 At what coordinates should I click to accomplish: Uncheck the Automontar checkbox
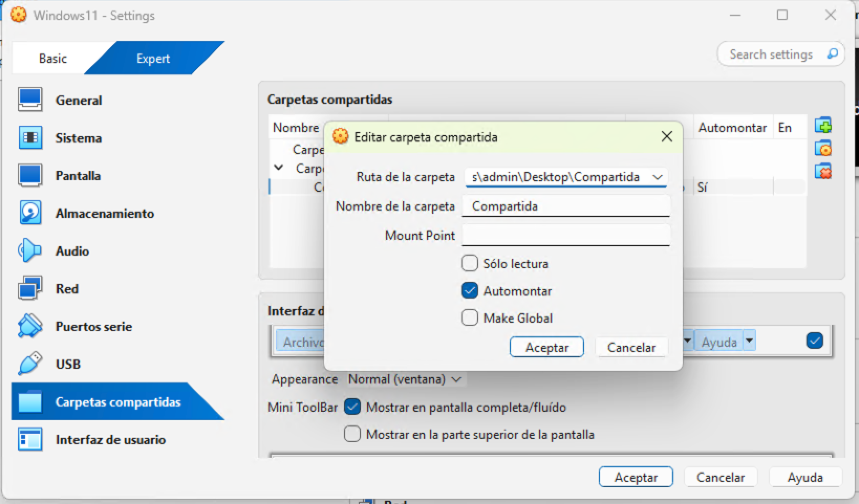point(469,290)
